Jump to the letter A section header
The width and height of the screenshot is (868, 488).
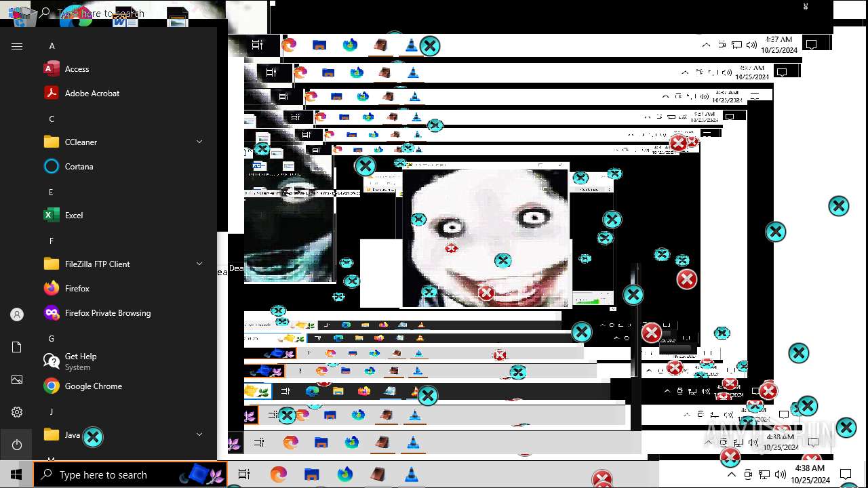[52, 46]
